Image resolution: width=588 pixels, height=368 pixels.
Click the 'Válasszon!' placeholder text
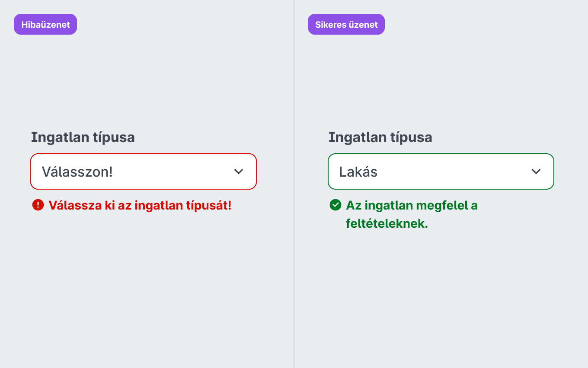(x=77, y=172)
